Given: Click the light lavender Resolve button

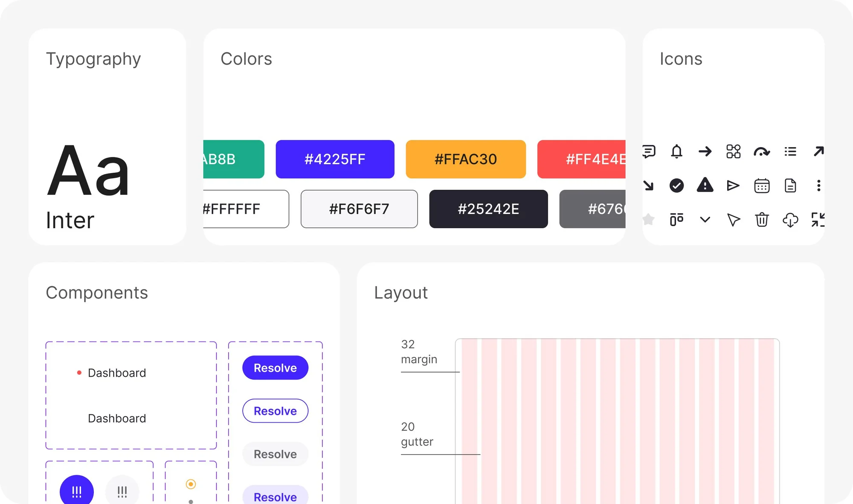Looking at the screenshot, I should coord(275,495).
